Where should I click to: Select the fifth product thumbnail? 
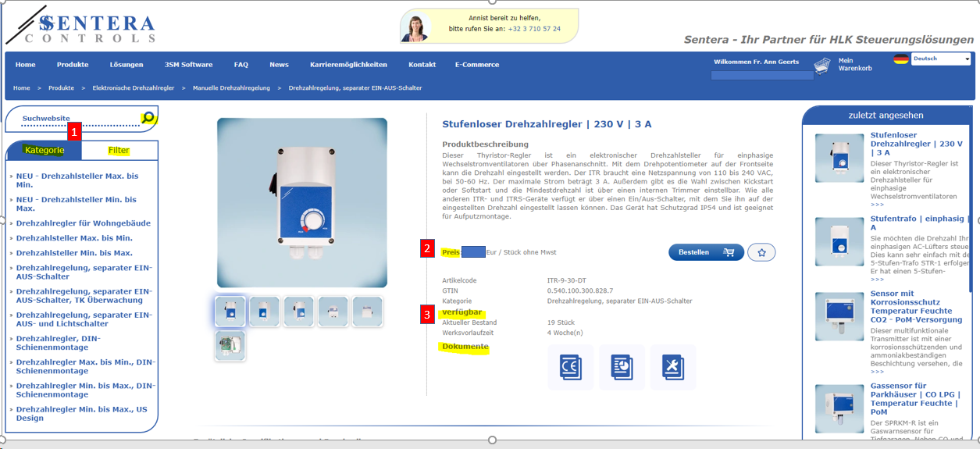[368, 312]
